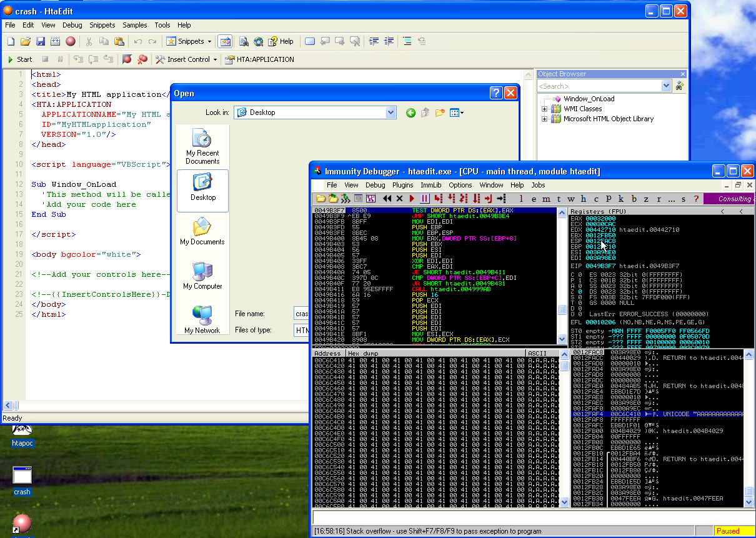Open the Debug menu in HtaEdit
Image resolution: width=756 pixels, height=538 pixels.
(x=72, y=25)
